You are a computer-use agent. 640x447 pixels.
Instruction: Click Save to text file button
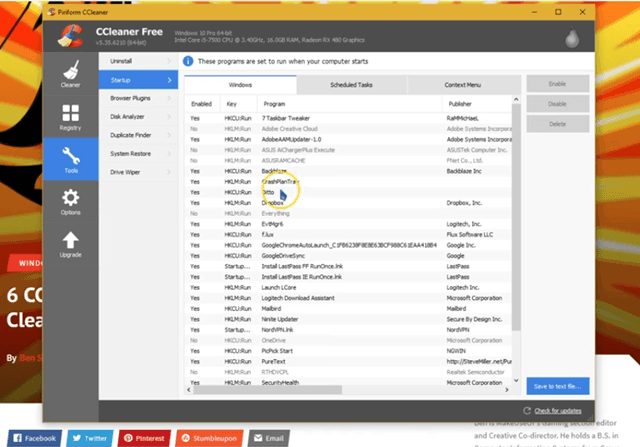[x=558, y=386]
